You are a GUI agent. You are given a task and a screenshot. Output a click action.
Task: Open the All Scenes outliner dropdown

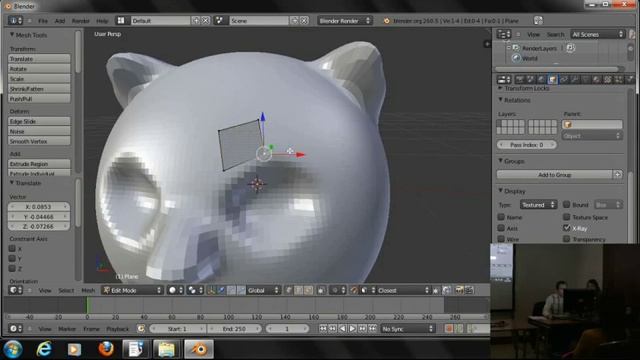597,34
